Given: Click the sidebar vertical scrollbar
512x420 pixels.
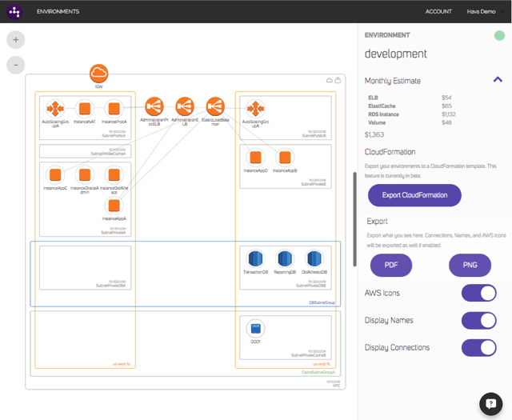Looking at the screenshot, I should point(354,216).
